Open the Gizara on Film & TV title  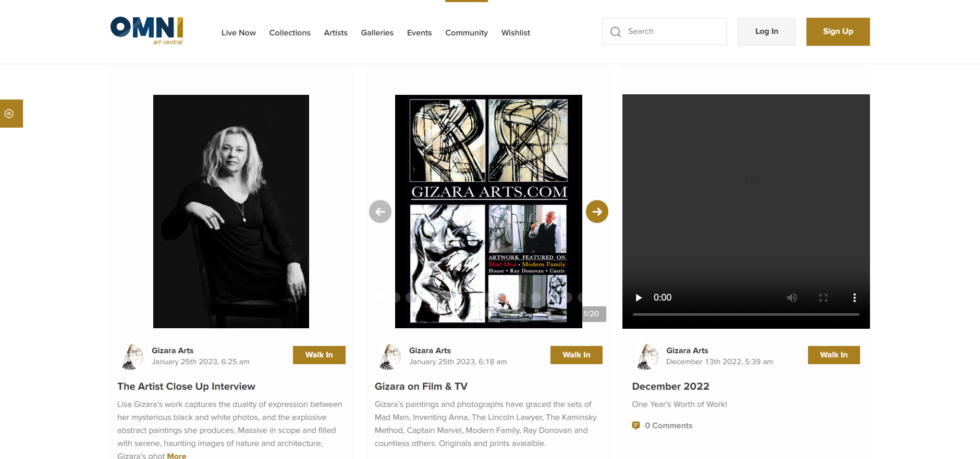pos(421,386)
